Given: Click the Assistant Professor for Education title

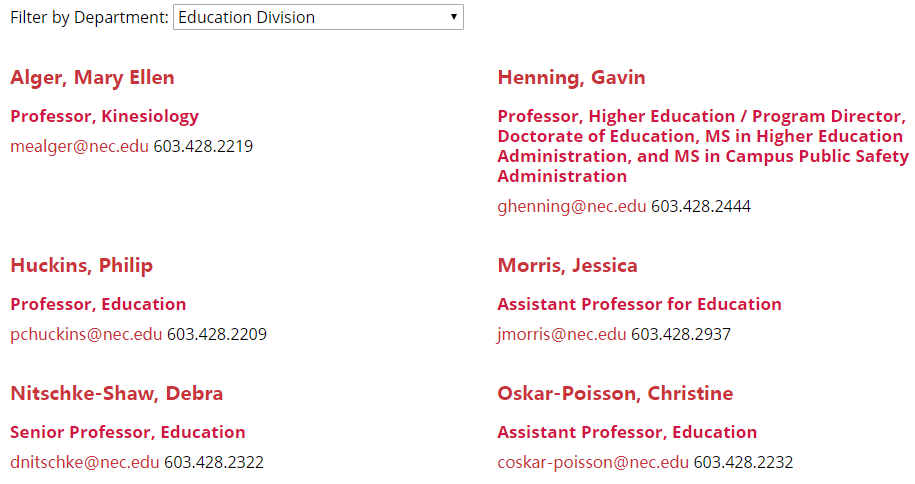Looking at the screenshot, I should pos(640,304).
